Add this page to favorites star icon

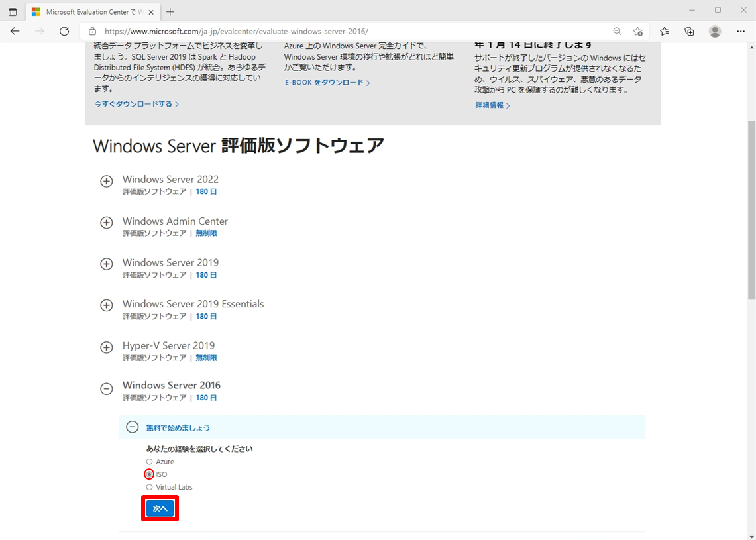pyautogui.click(x=638, y=31)
